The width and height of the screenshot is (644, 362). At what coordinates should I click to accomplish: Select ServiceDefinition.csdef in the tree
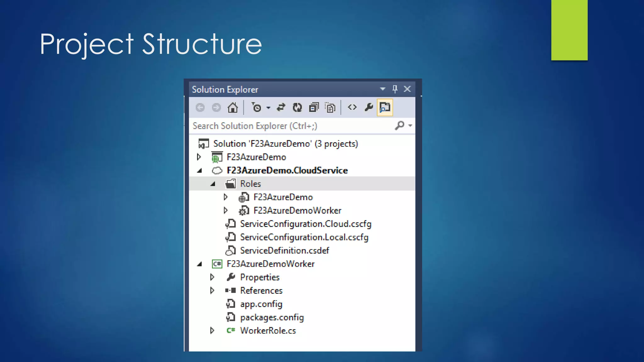(284, 251)
